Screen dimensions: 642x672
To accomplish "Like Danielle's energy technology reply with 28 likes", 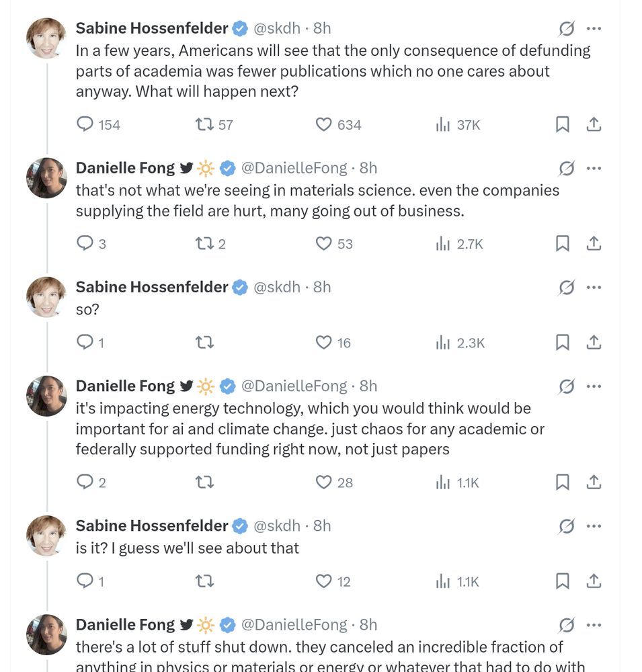I will click(324, 482).
